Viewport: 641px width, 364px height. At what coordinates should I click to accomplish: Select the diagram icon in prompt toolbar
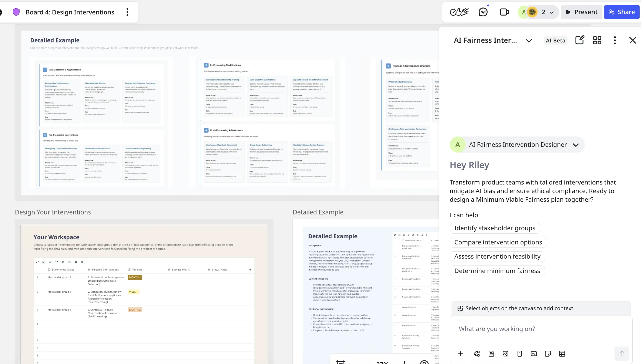click(x=477, y=354)
